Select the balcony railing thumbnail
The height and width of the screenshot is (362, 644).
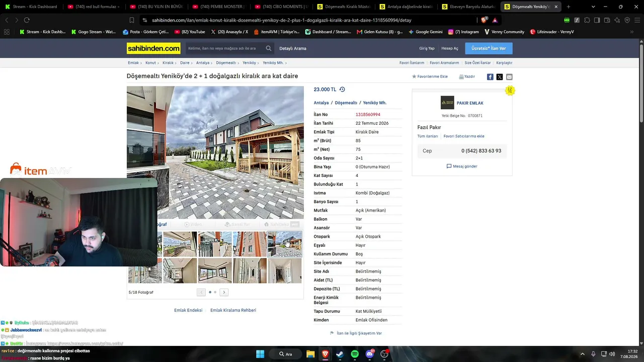click(x=180, y=244)
